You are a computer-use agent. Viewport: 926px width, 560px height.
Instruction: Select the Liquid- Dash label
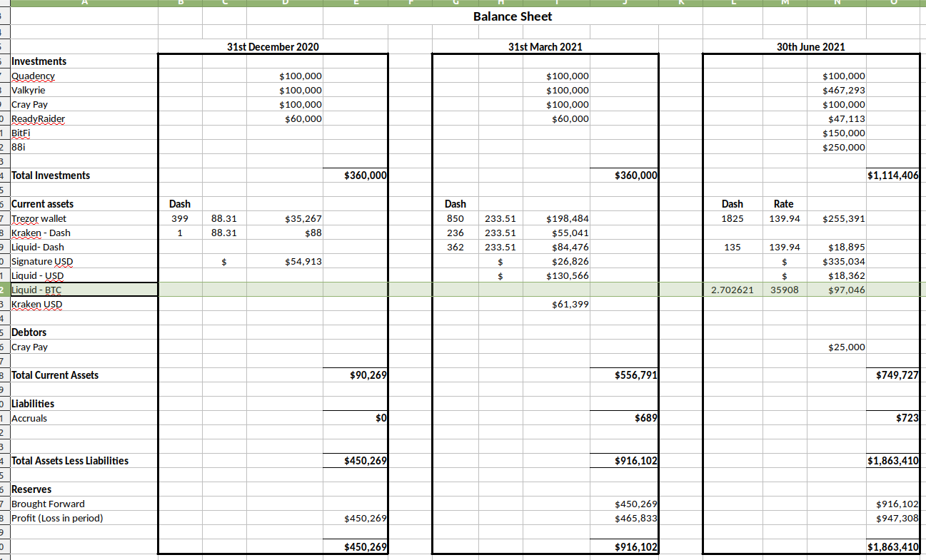coord(38,247)
